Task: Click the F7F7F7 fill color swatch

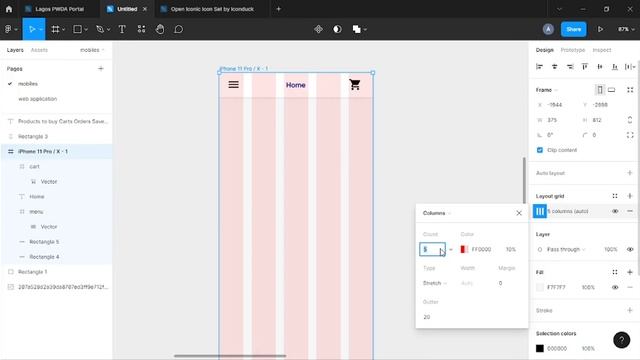Action: tap(540, 287)
